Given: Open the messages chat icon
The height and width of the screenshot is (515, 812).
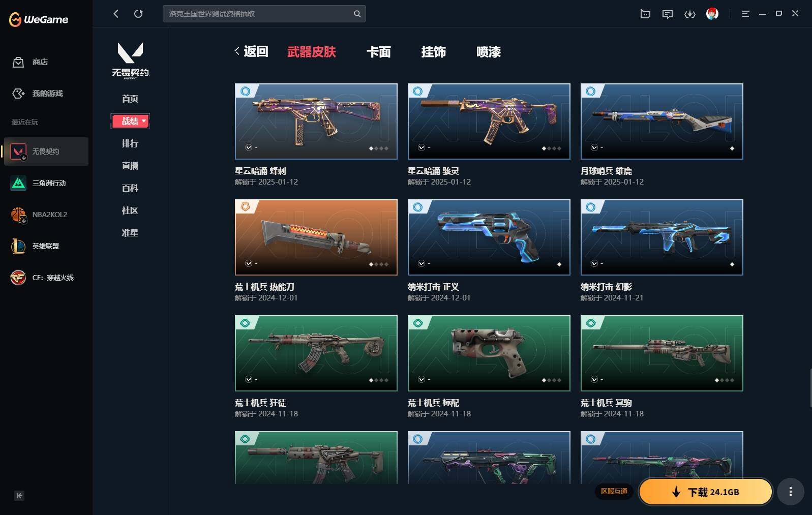Looking at the screenshot, I should 667,14.
